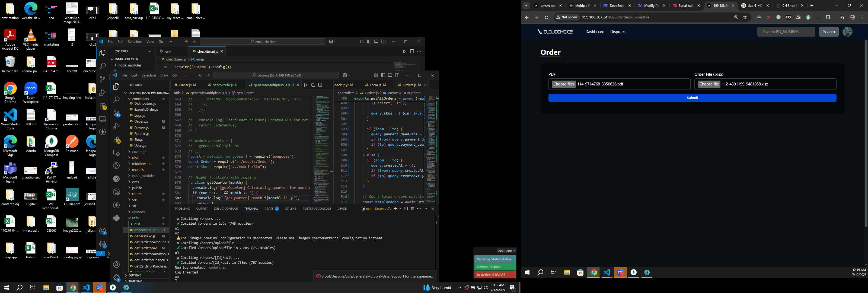Click the FD extension icon in Chrome
868x293 pixels.
(788, 17)
